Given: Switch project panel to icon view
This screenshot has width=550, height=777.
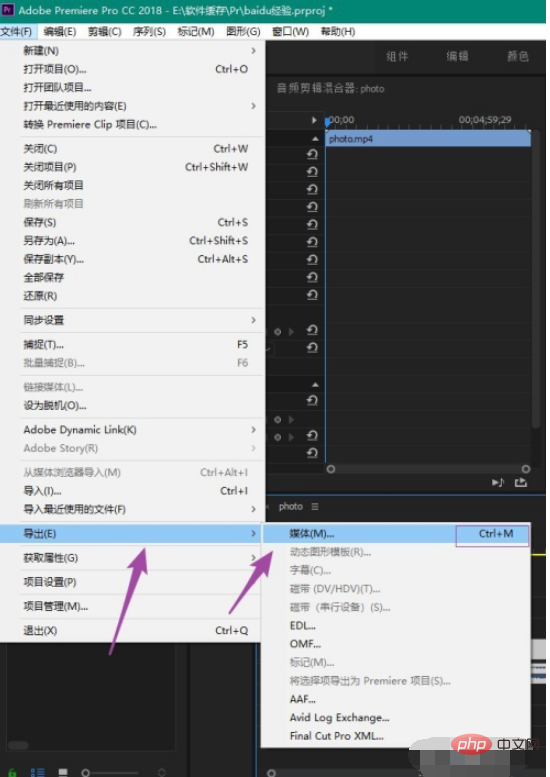Looking at the screenshot, I should (63, 772).
